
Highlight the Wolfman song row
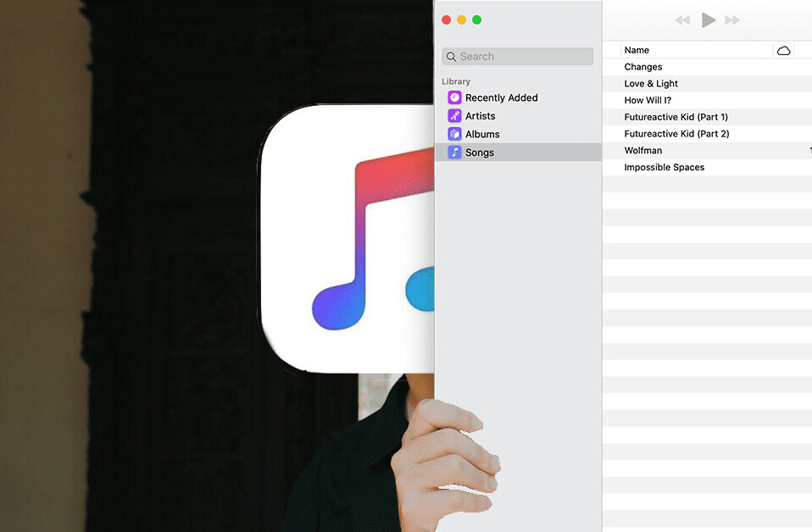(x=643, y=151)
